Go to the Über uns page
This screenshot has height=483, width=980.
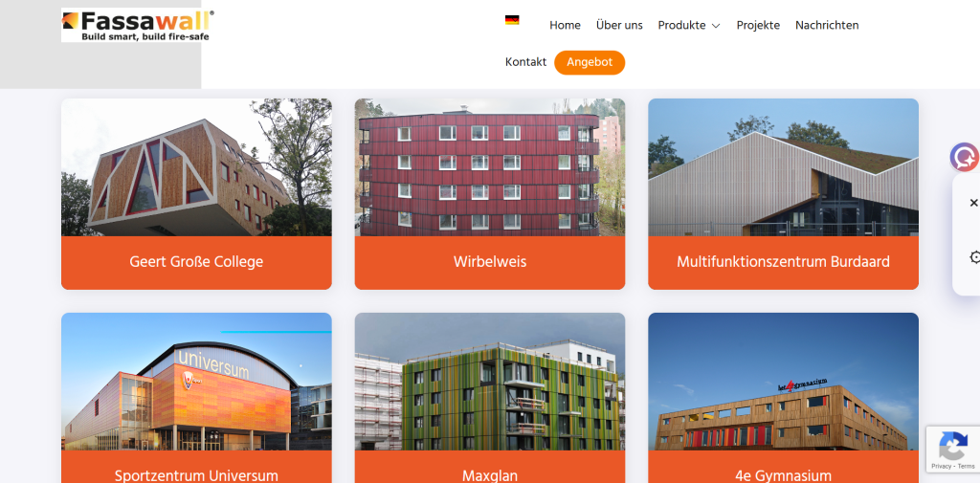[619, 25]
